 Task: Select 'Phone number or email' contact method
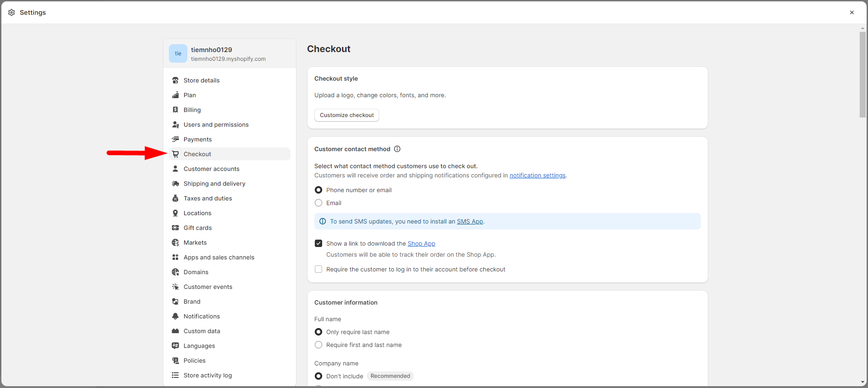click(318, 190)
